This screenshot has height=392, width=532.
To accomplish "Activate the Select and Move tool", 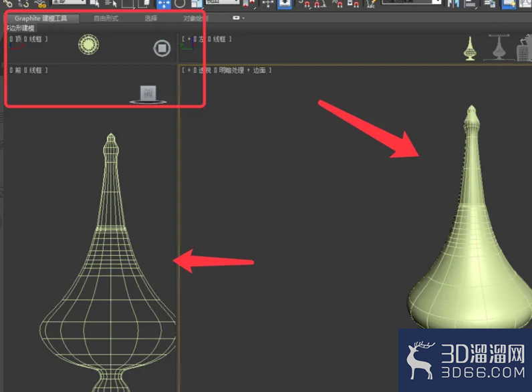I will coord(164,4).
